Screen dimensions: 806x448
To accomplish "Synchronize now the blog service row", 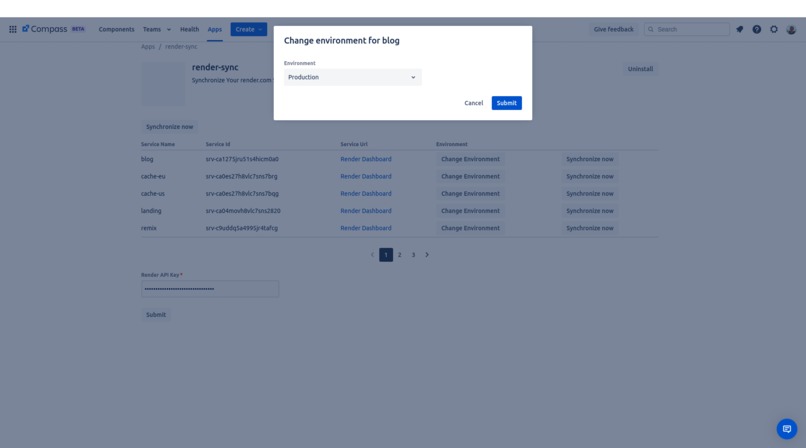I will 590,159.
